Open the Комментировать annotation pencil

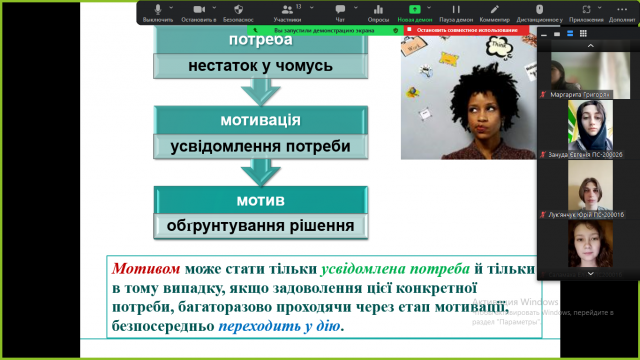pos(494,9)
